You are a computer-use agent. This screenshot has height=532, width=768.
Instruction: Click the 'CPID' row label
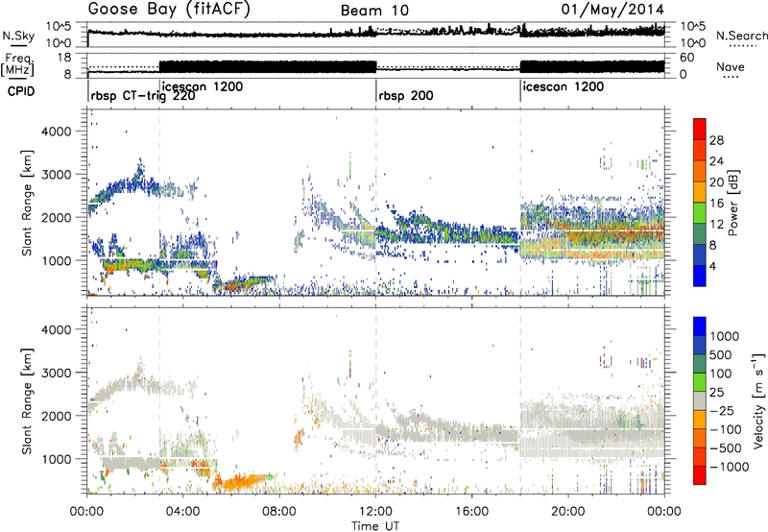click(21, 91)
